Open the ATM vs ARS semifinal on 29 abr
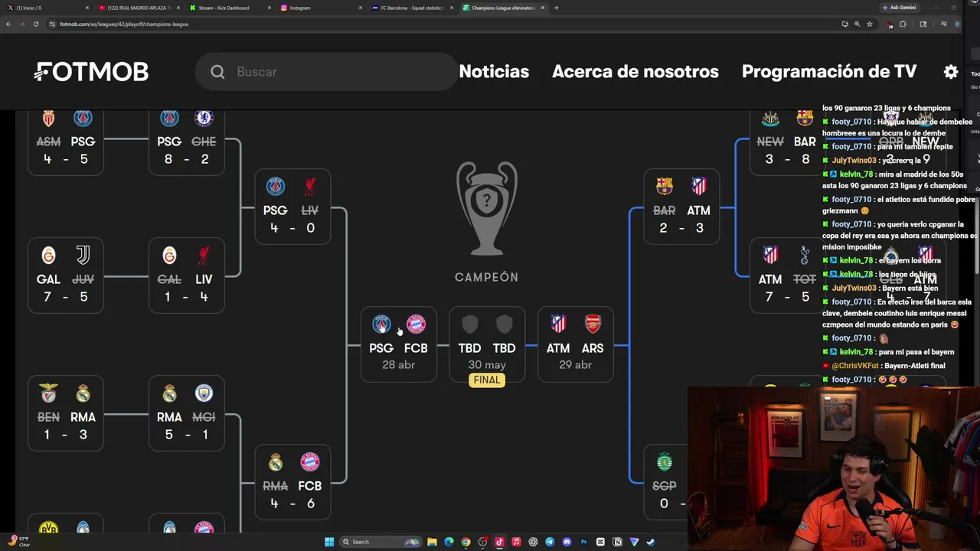 coord(576,344)
